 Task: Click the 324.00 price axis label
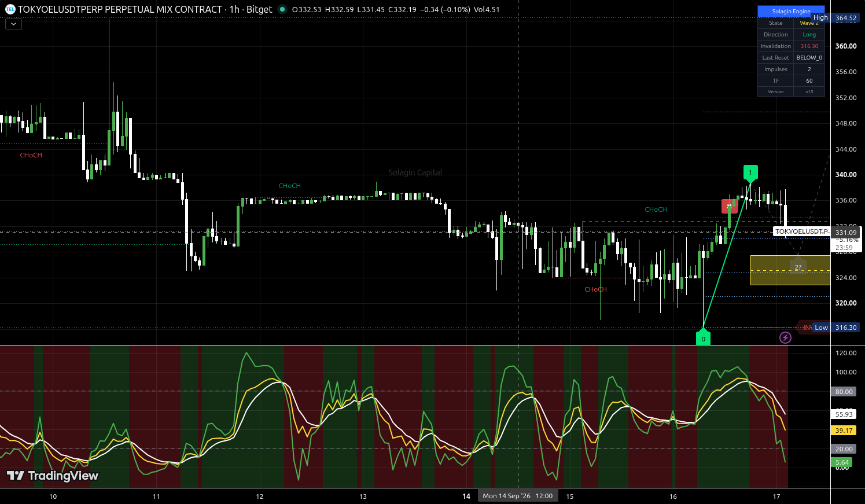(846, 278)
